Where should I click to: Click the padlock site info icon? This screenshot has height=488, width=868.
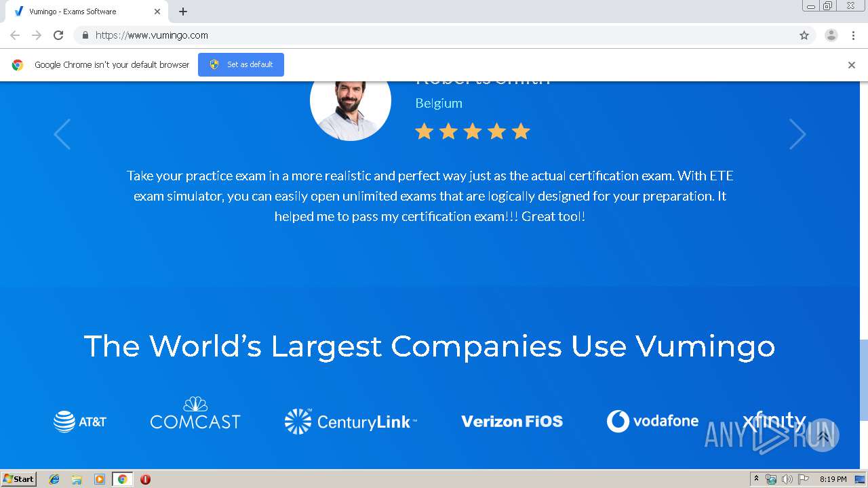[85, 35]
